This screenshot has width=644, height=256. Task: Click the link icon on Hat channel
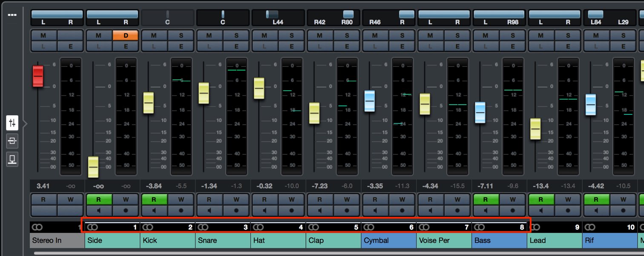tap(258, 228)
